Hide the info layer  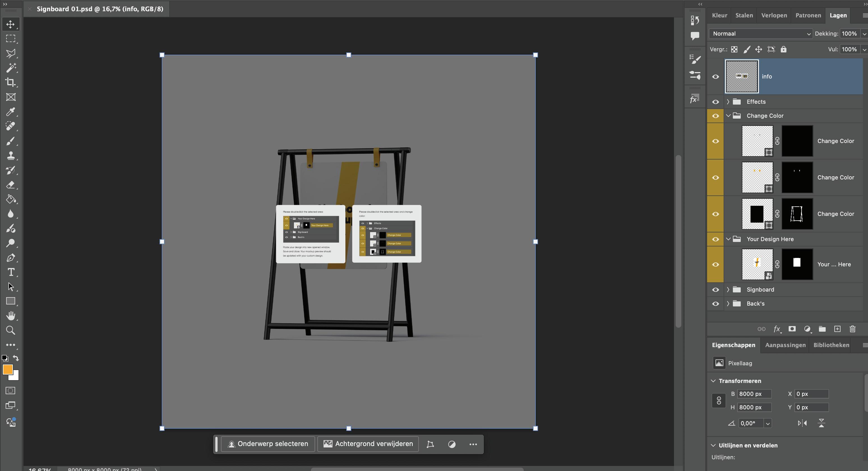pyautogui.click(x=715, y=77)
